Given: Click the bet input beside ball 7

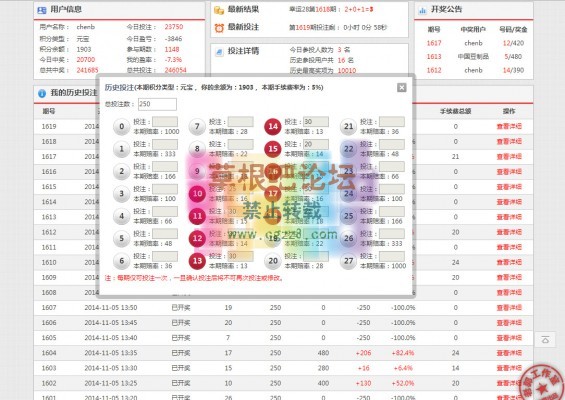Looking at the screenshot, I should [x=240, y=122].
